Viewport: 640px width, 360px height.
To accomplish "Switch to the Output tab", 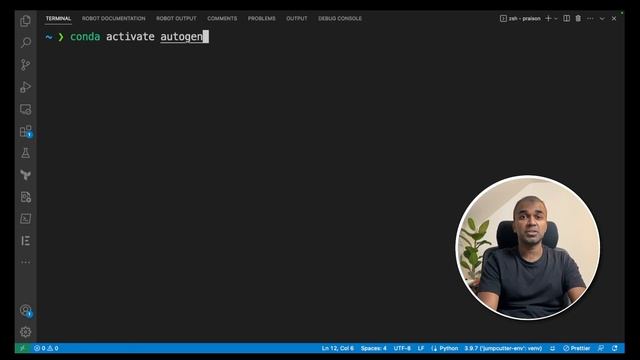I will pos(297,18).
